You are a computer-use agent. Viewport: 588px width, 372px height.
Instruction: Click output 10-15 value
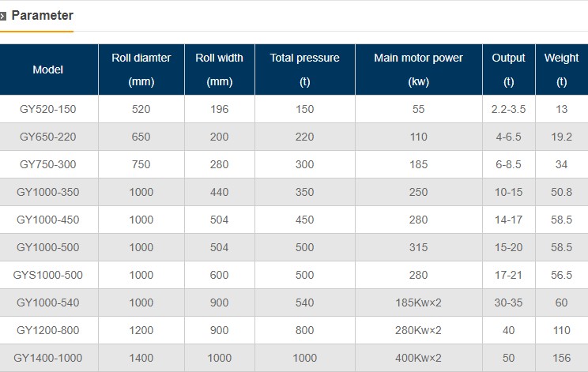coord(508,192)
